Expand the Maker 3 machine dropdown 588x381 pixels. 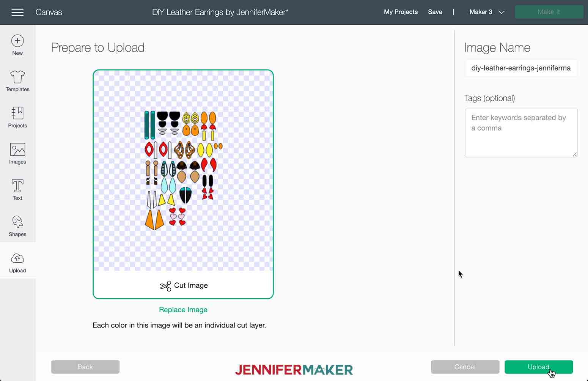(x=487, y=12)
